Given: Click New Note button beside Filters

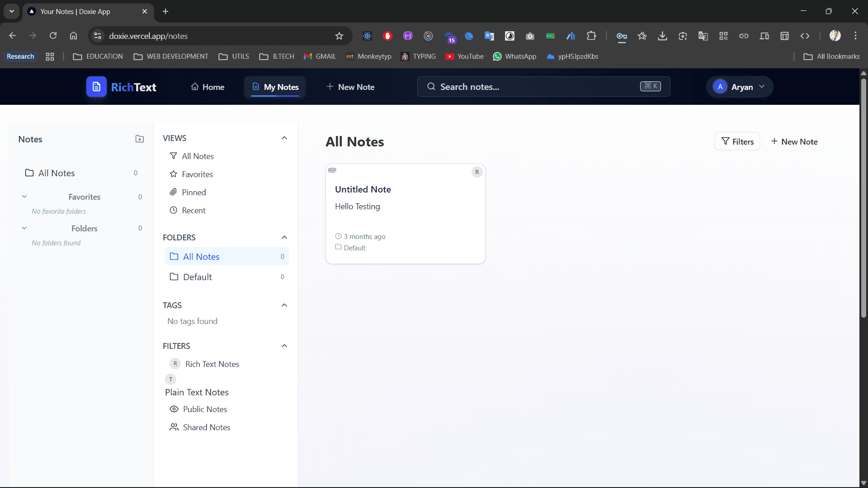Looking at the screenshot, I should point(794,141).
